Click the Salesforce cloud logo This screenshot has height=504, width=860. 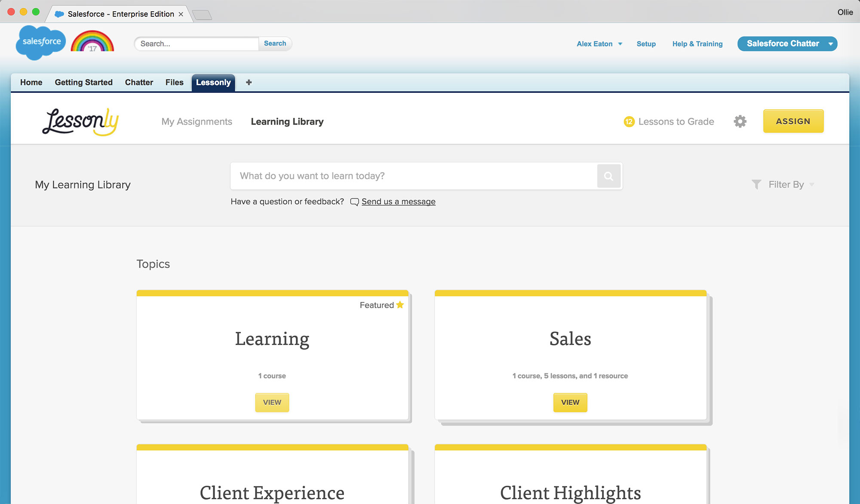pyautogui.click(x=41, y=42)
